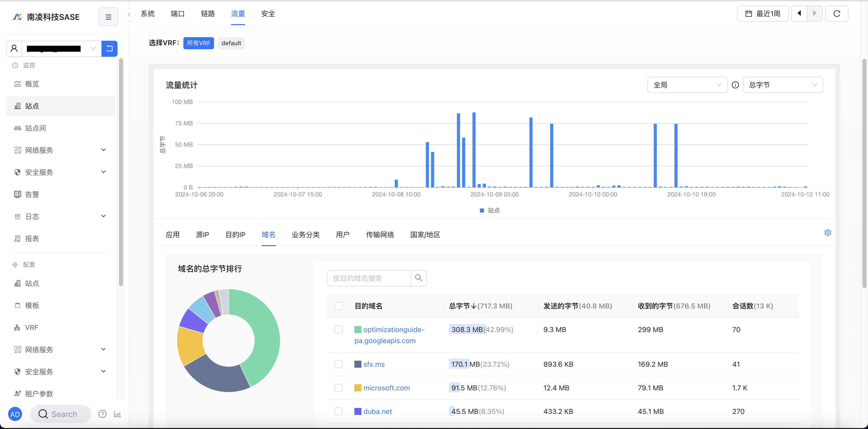Open 最近1周 time range picker
The image size is (868, 429).
(x=763, y=14)
